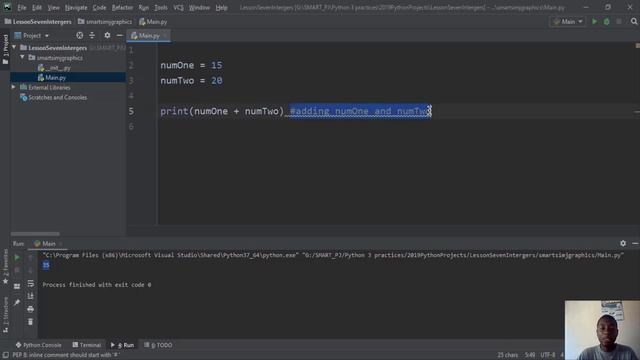640x360 pixels.
Task: Click Main.py breadcrumb in navigation bar
Action: click(153, 22)
